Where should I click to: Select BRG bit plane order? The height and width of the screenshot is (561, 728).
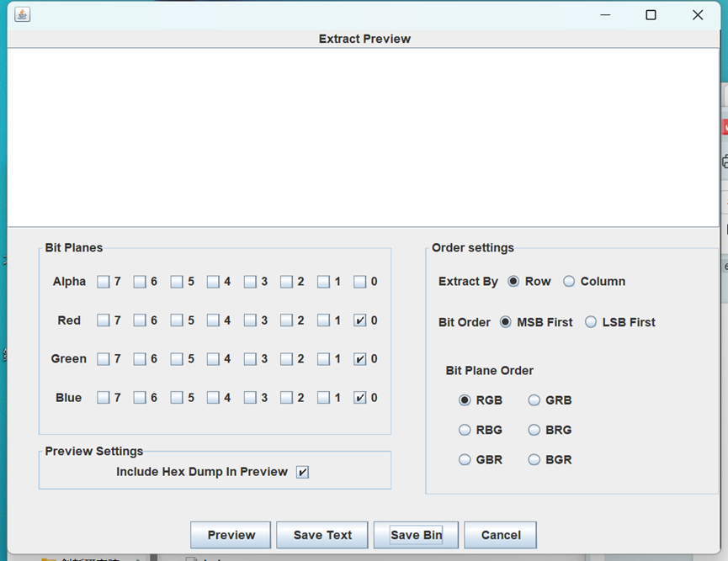pos(534,430)
